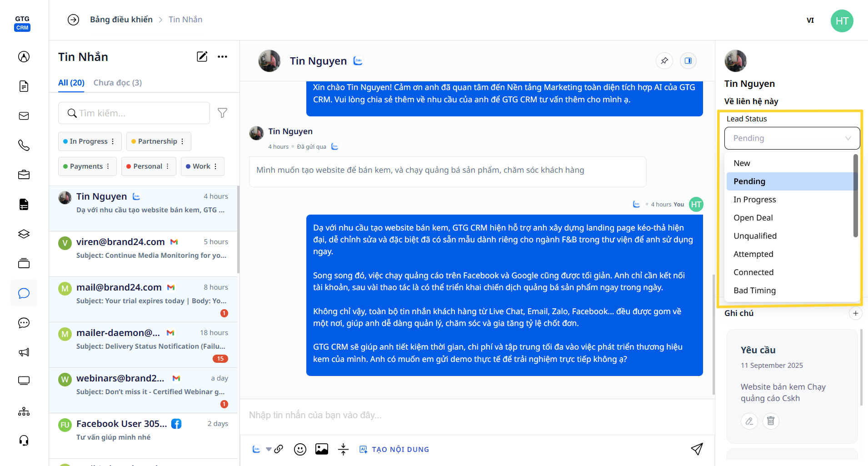Screen dimensions: 868x466
Task: Select Open Deal lead status
Action: 753,218
